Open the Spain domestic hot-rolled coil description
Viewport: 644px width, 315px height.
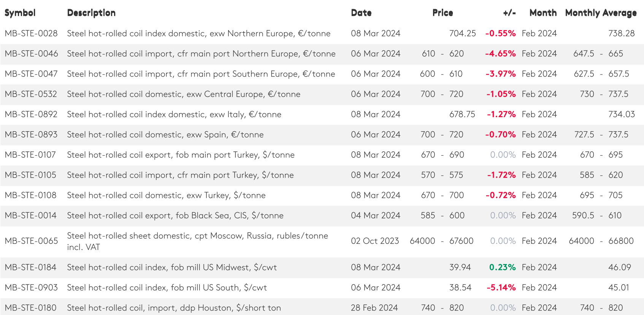pos(165,135)
